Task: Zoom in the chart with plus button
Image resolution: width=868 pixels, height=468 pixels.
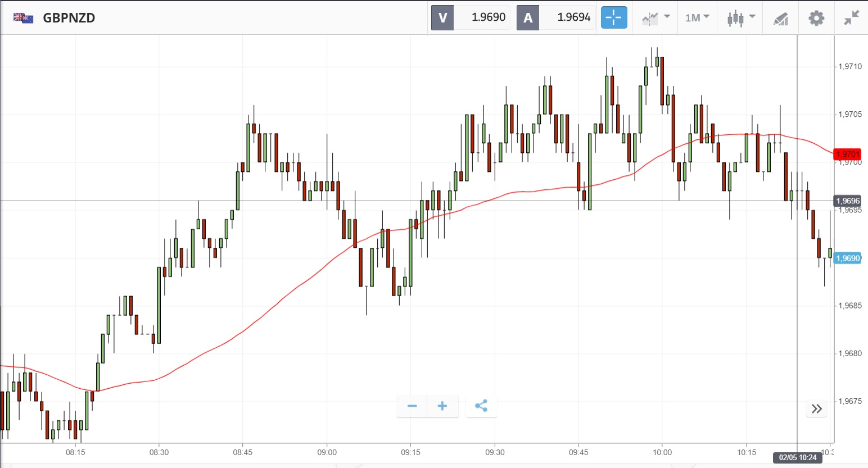Action: pos(442,406)
